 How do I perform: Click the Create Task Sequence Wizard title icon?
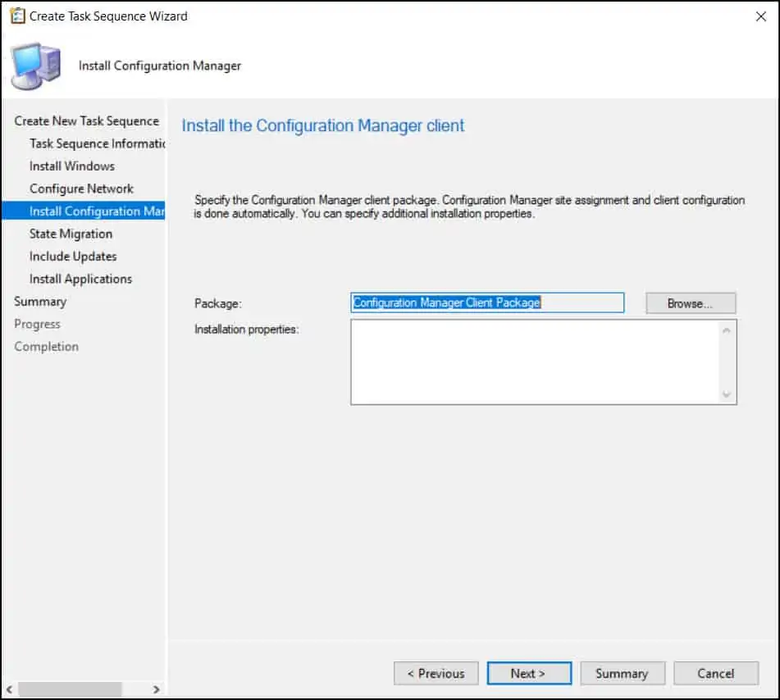coord(17,16)
